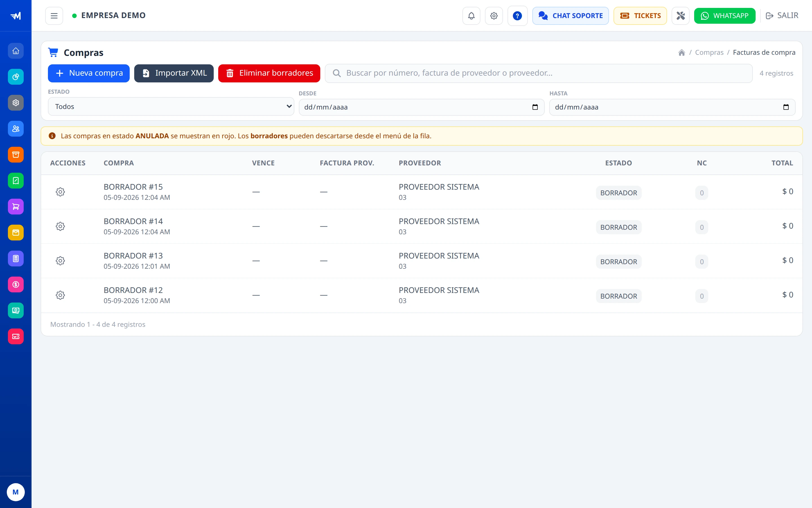The width and height of the screenshot is (812, 508).
Task: Click the Eliminar borradores button
Action: [x=269, y=73]
